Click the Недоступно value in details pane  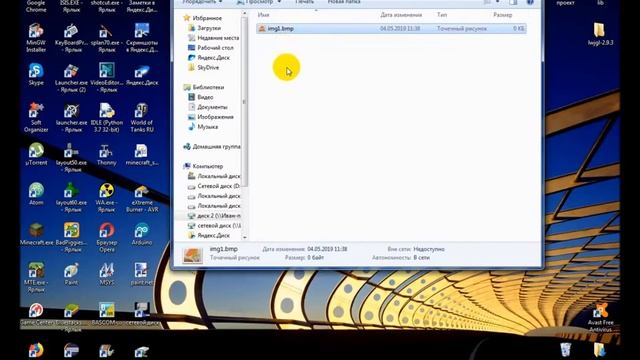[x=429, y=249]
